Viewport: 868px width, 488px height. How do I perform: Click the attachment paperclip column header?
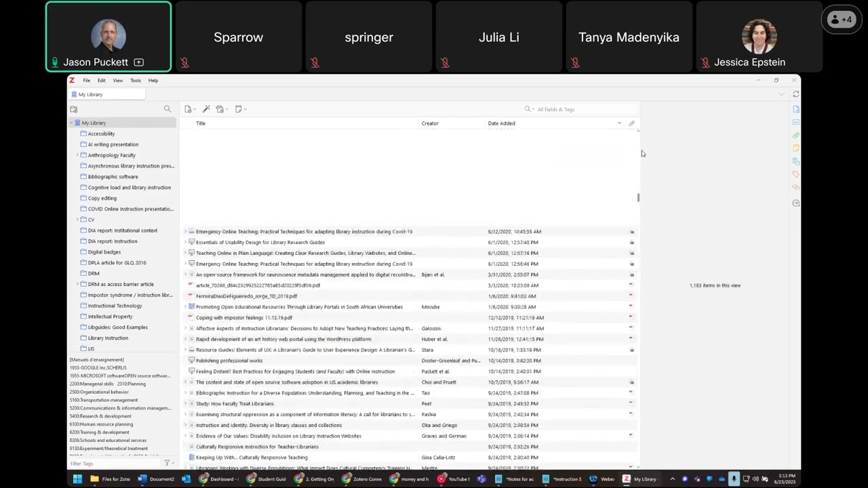click(x=631, y=123)
